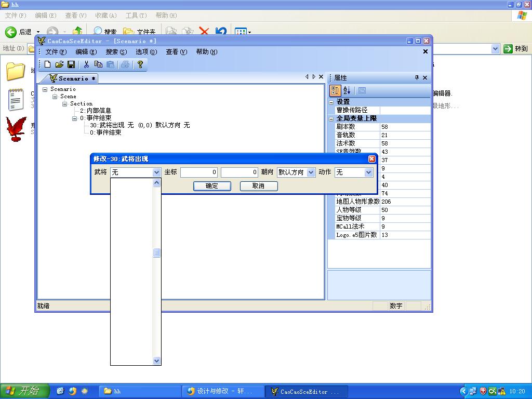Open the 文件(F) menu in editor
The image size is (532, 399).
[x=56, y=52]
